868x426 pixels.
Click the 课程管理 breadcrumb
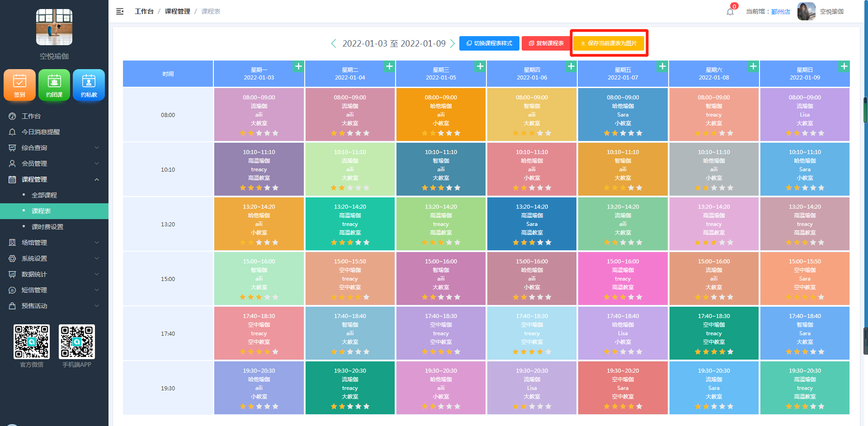(177, 11)
